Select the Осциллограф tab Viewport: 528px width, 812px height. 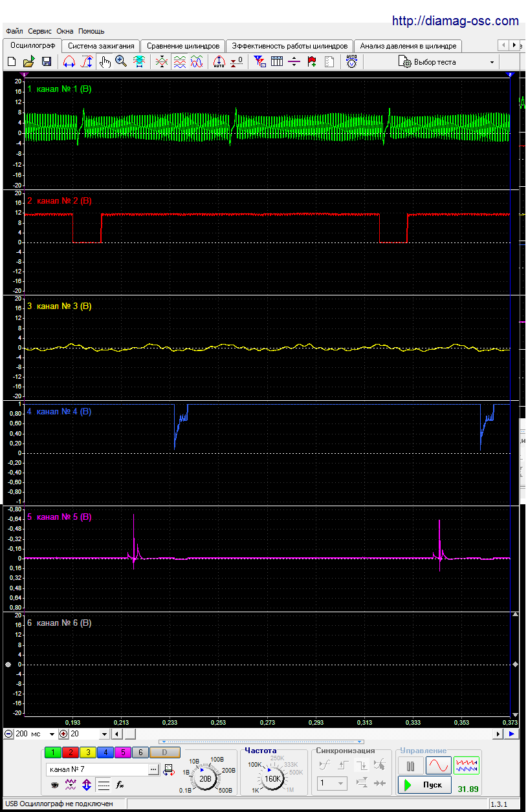point(32,45)
